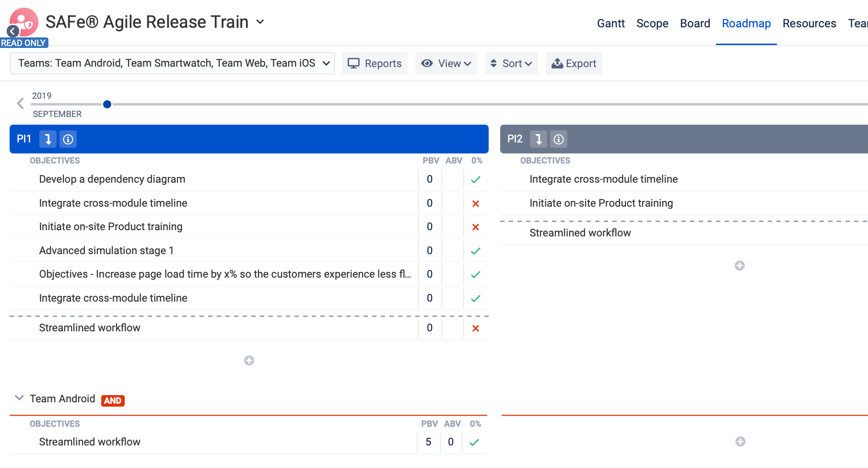Expand the View dropdown menu

[x=446, y=63]
